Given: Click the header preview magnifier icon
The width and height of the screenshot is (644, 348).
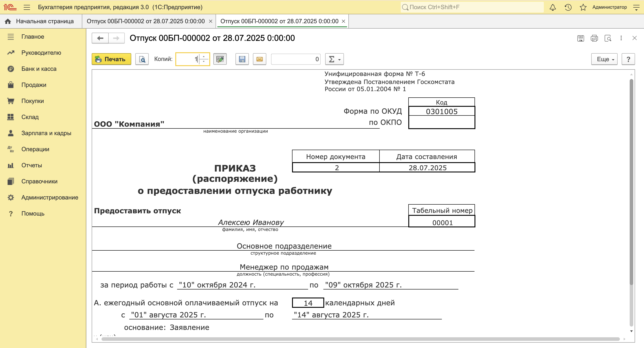Looking at the screenshot, I should 608,38.
